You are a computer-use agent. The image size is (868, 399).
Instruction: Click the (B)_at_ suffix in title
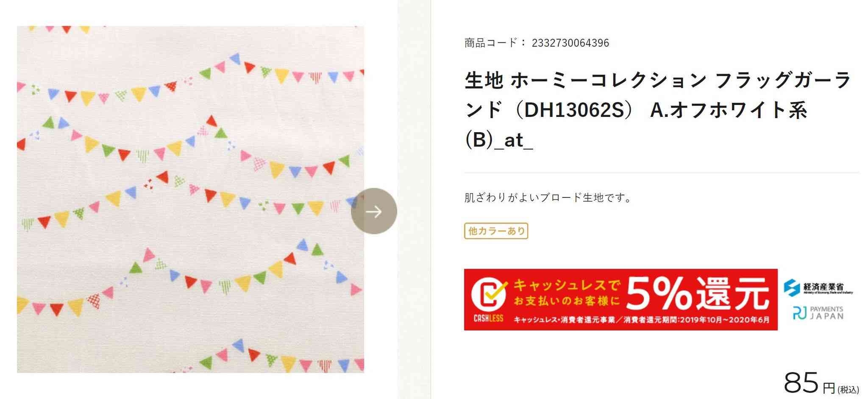499,140
